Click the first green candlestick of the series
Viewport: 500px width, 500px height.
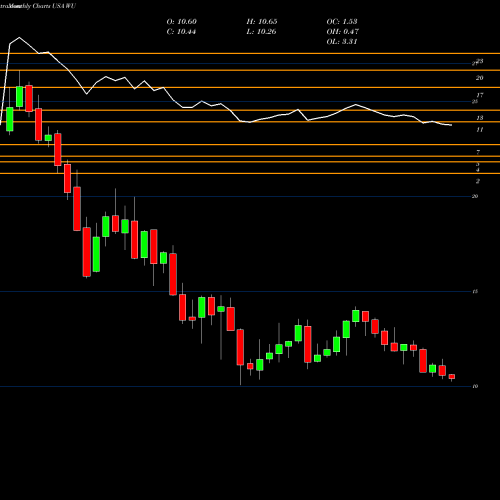(x=10, y=119)
